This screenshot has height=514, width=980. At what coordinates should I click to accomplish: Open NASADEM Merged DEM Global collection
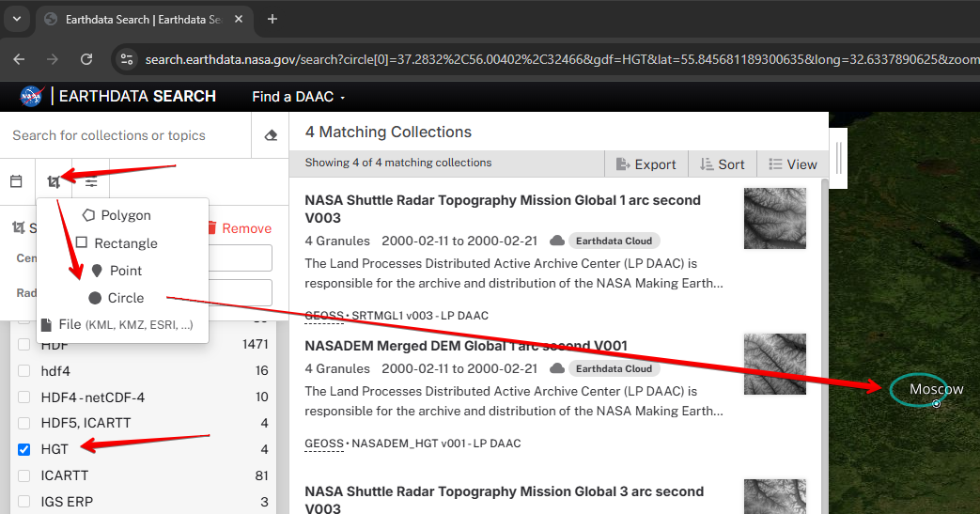[x=466, y=346]
